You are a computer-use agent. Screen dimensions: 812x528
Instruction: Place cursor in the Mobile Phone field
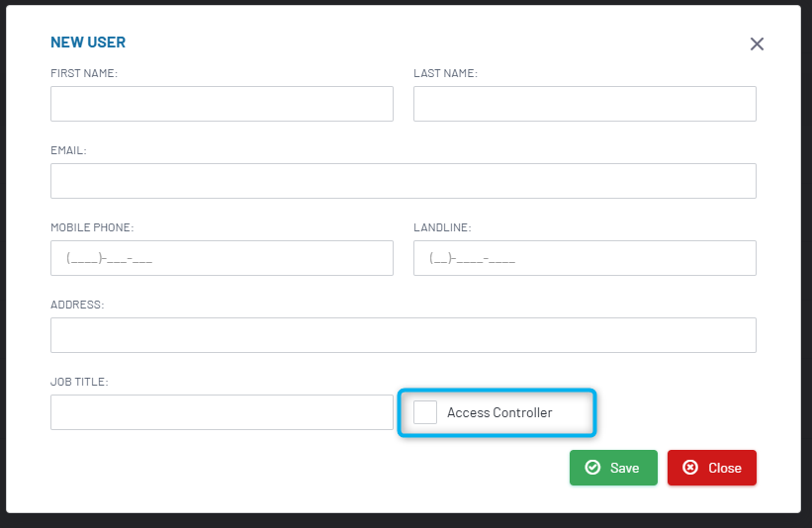tap(222, 258)
